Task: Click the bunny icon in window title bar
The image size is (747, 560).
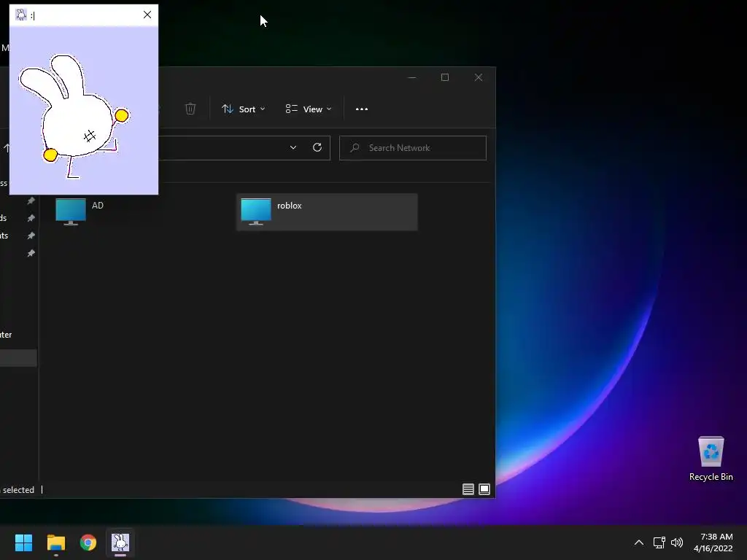Action: 21,15
